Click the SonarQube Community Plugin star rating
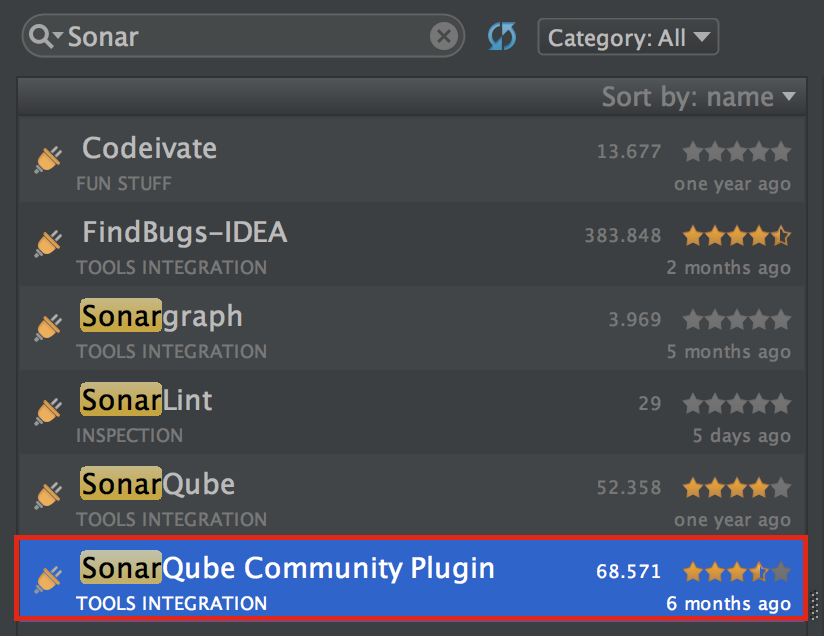The width and height of the screenshot is (824, 636). click(x=737, y=571)
